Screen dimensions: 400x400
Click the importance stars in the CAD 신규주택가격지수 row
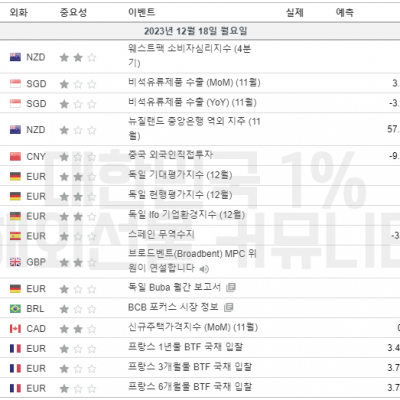pyautogui.click(x=78, y=329)
